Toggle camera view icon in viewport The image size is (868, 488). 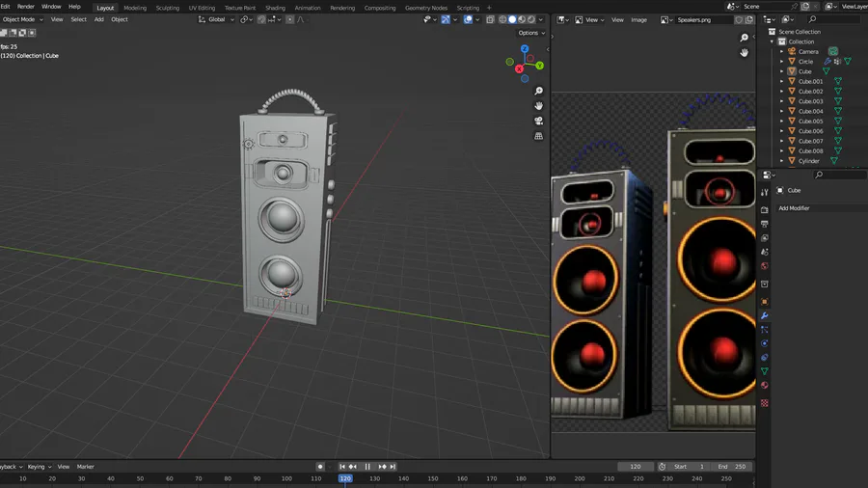(538, 121)
